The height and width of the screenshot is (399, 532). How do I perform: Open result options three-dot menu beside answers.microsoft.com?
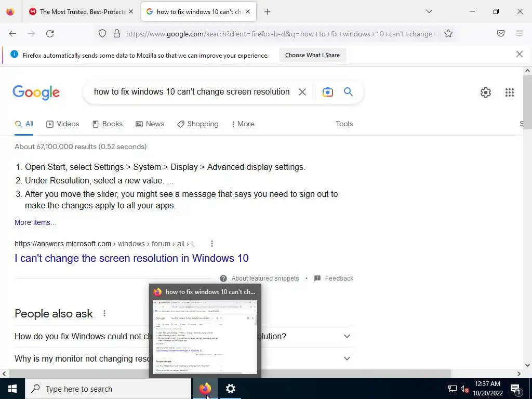click(x=212, y=244)
